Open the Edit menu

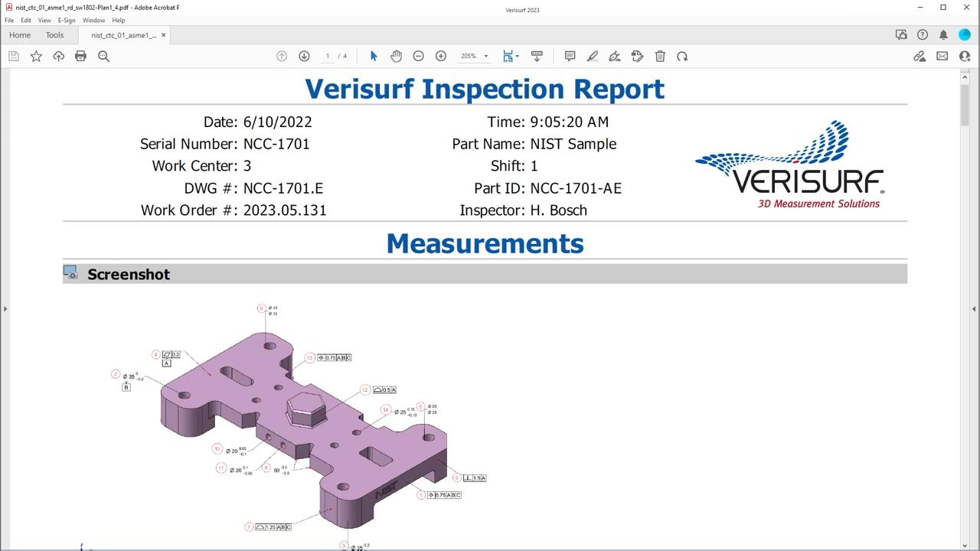pos(26,21)
